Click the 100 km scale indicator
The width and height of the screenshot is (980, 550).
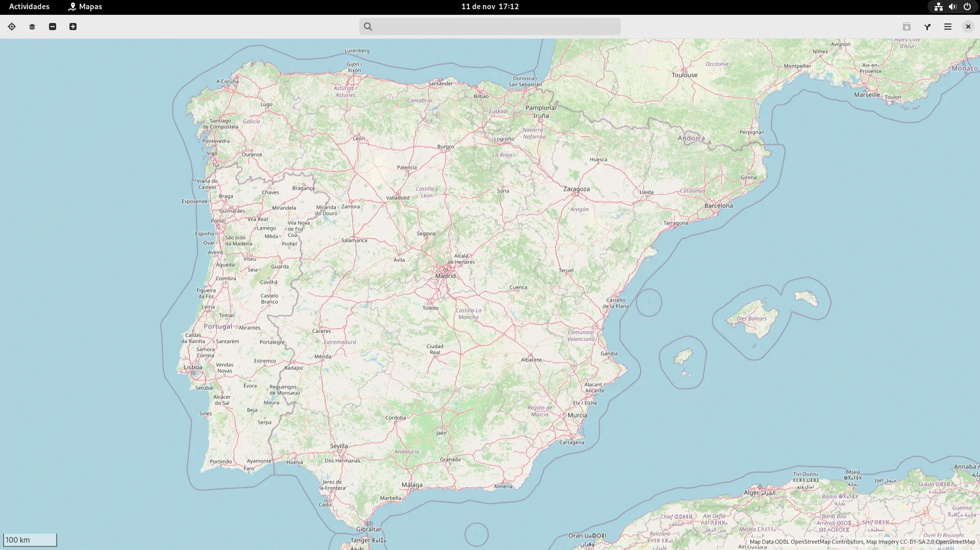(30, 540)
